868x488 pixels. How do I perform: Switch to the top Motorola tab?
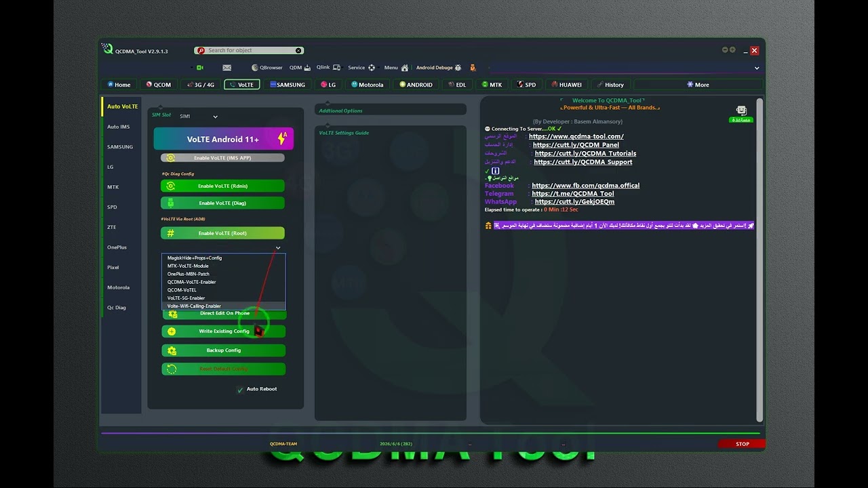tap(368, 85)
